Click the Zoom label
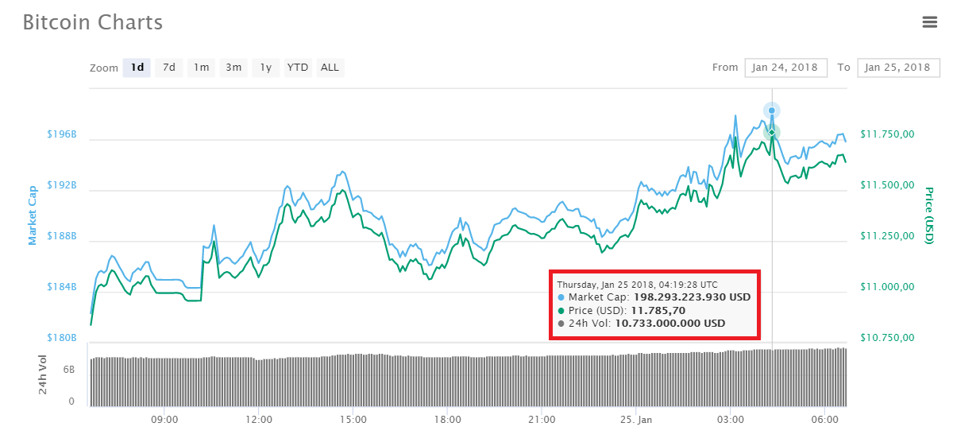Viewport: 980px width, 446px height. 104,68
